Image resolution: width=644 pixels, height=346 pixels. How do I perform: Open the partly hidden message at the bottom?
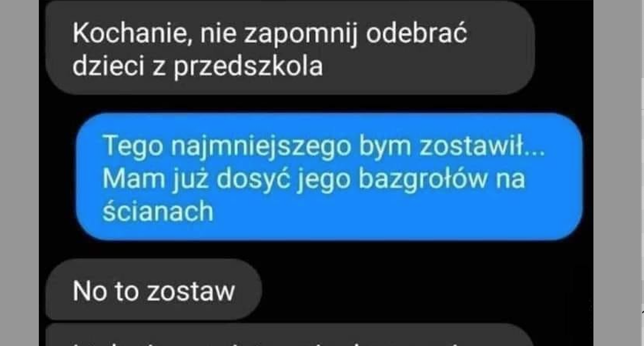coord(290,335)
